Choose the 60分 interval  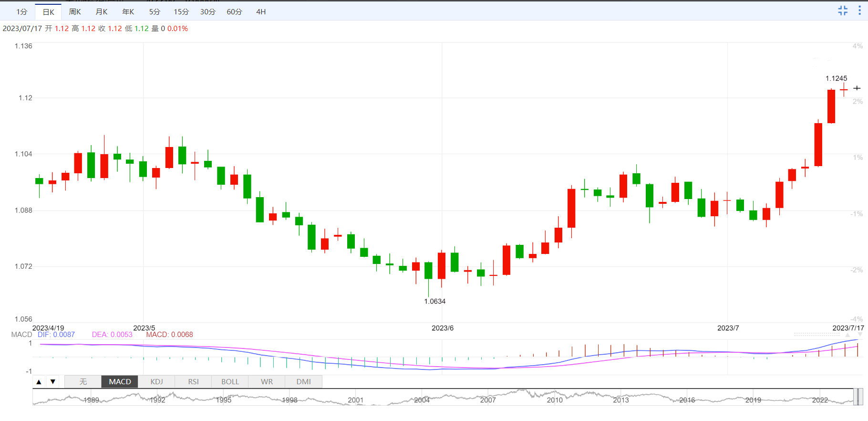click(x=234, y=12)
